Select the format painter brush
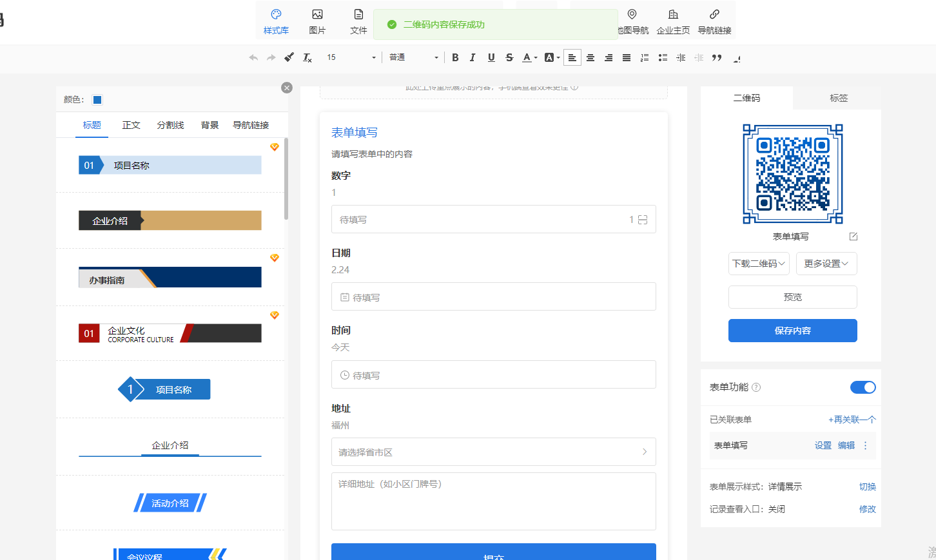Image resolution: width=936 pixels, height=560 pixels. pos(289,57)
